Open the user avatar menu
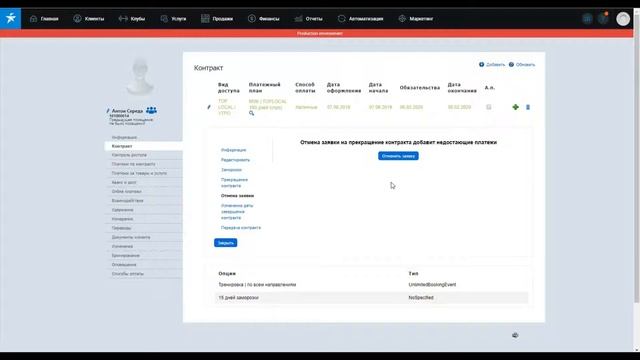This screenshot has width=640, height=360. [x=623, y=19]
